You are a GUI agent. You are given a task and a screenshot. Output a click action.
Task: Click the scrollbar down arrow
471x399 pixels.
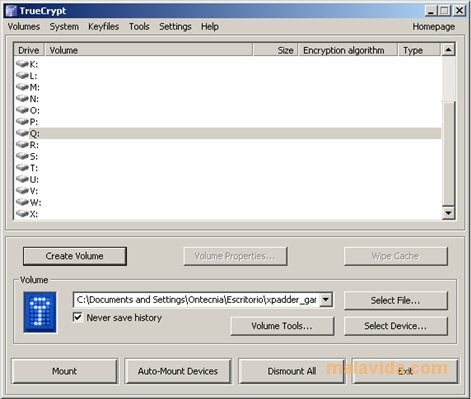449,213
